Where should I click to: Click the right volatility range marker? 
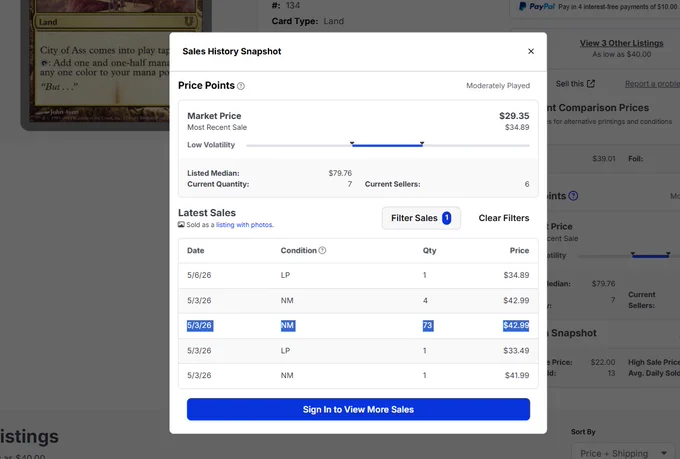422,143
